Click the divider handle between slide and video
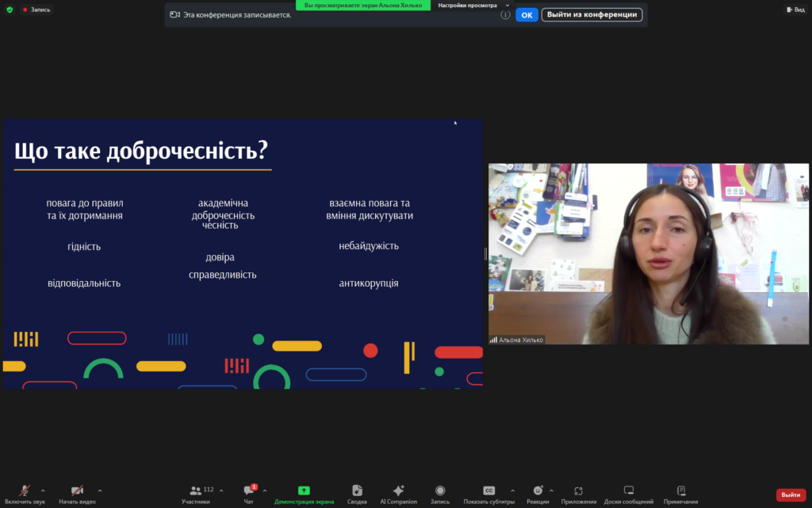Viewport: 812px width, 508px height. [x=485, y=254]
